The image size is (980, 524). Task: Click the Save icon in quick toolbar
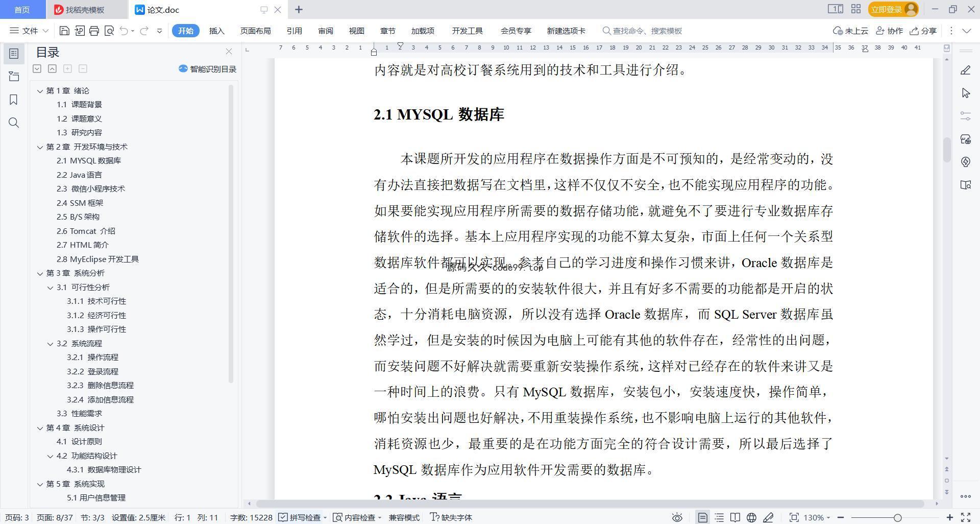click(x=64, y=31)
